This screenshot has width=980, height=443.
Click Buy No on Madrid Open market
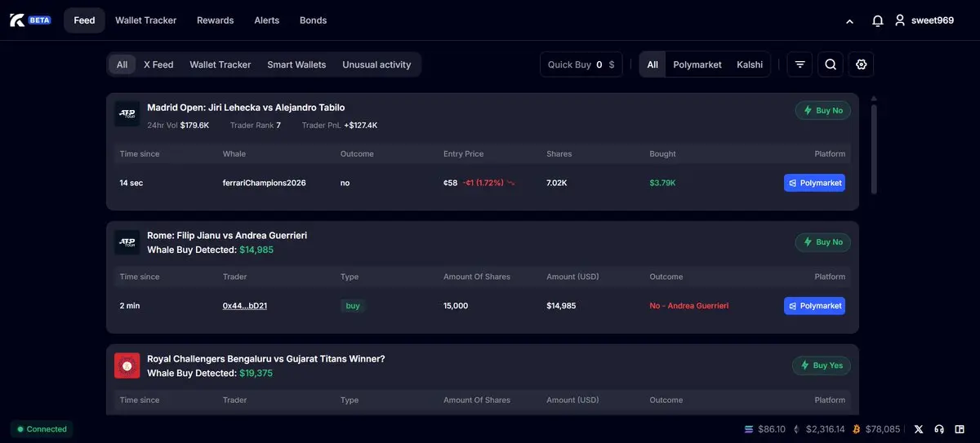(x=822, y=110)
